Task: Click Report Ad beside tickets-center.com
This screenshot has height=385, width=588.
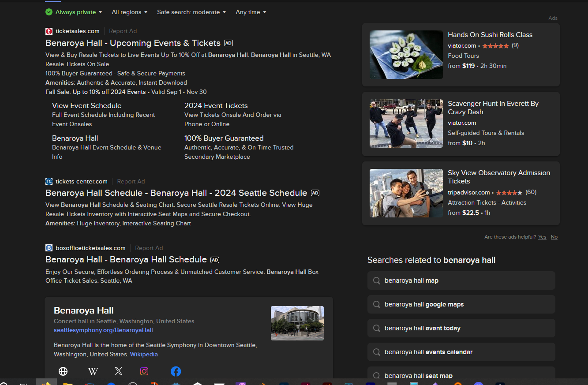Action: click(x=131, y=181)
